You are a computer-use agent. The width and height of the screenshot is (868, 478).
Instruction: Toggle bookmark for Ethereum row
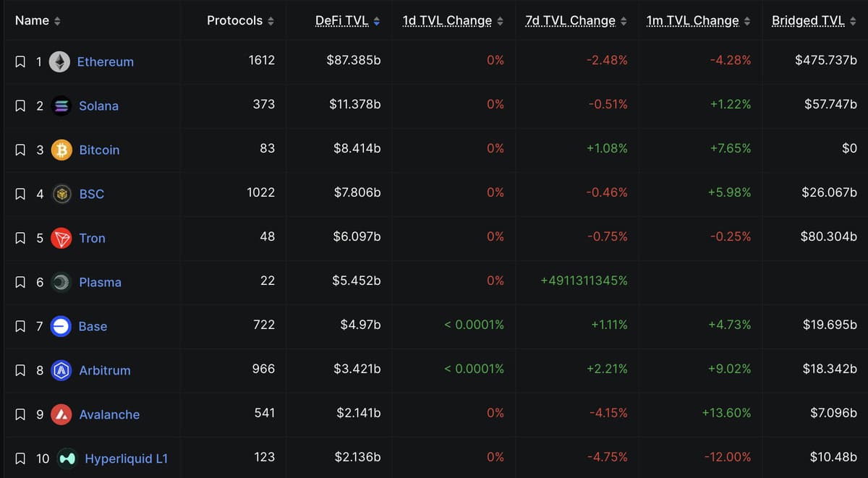(20, 61)
